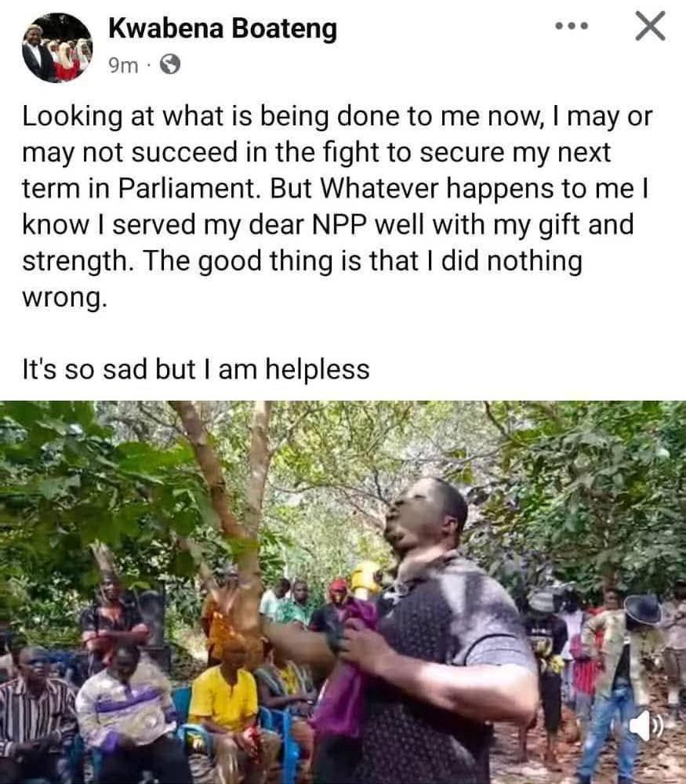This screenshot has width=686, height=784.
Task: Click the word "Parliament" in the post
Action: [189, 188]
